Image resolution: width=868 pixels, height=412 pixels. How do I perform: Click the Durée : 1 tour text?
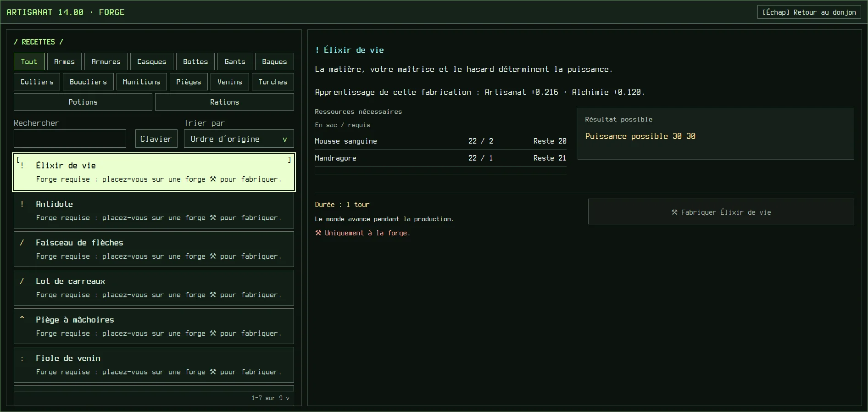(342, 205)
